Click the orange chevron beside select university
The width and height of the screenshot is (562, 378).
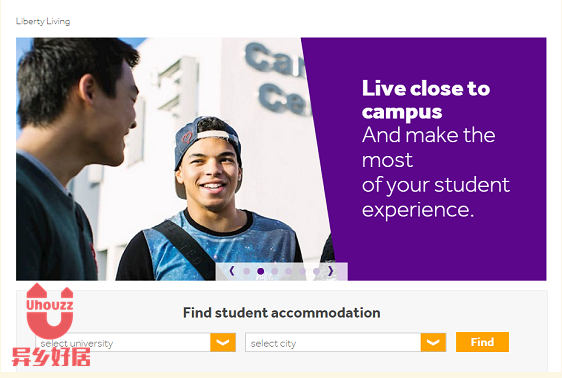pyautogui.click(x=223, y=343)
